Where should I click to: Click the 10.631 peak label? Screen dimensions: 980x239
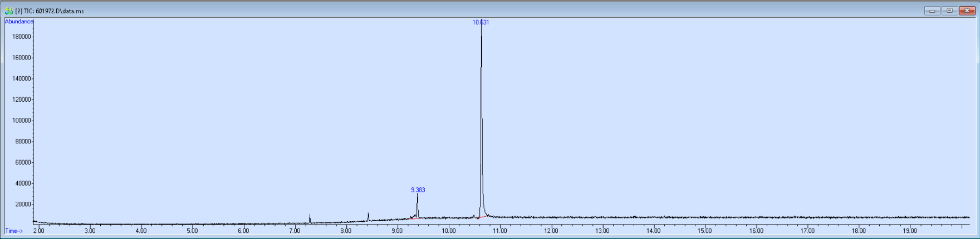(481, 22)
